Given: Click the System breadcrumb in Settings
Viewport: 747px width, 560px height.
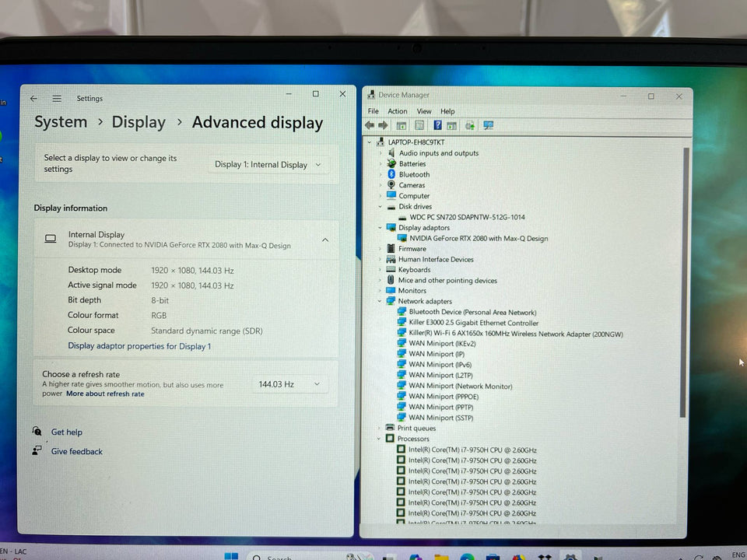Looking at the screenshot, I should pyautogui.click(x=61, y=122).
